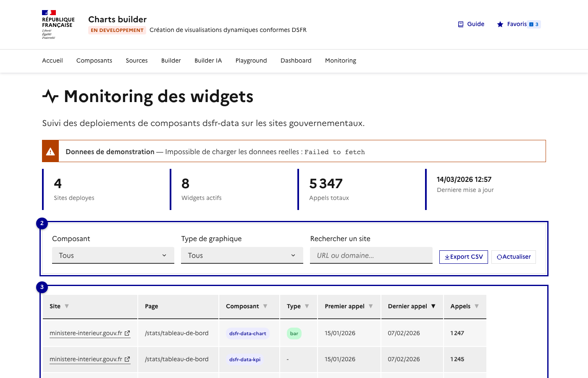Open the Type de graphique dropdown
The height and width of the screenshot is (378, 588).
click(x=242, y=255)
